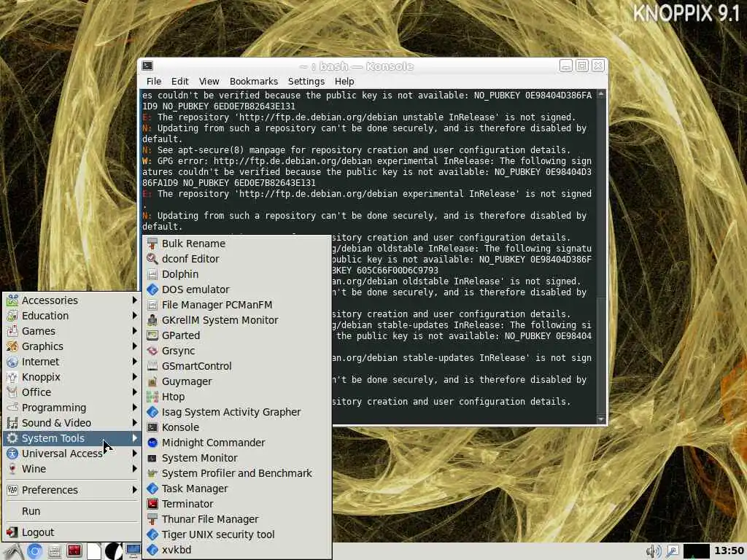
Task: Choose Logout from the start menu
Action: pyautogui.click(x=72, y=532)
